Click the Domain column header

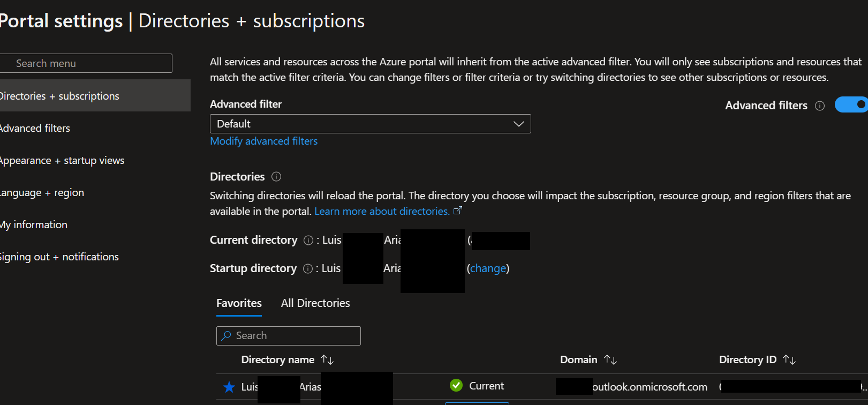[578, 359]
